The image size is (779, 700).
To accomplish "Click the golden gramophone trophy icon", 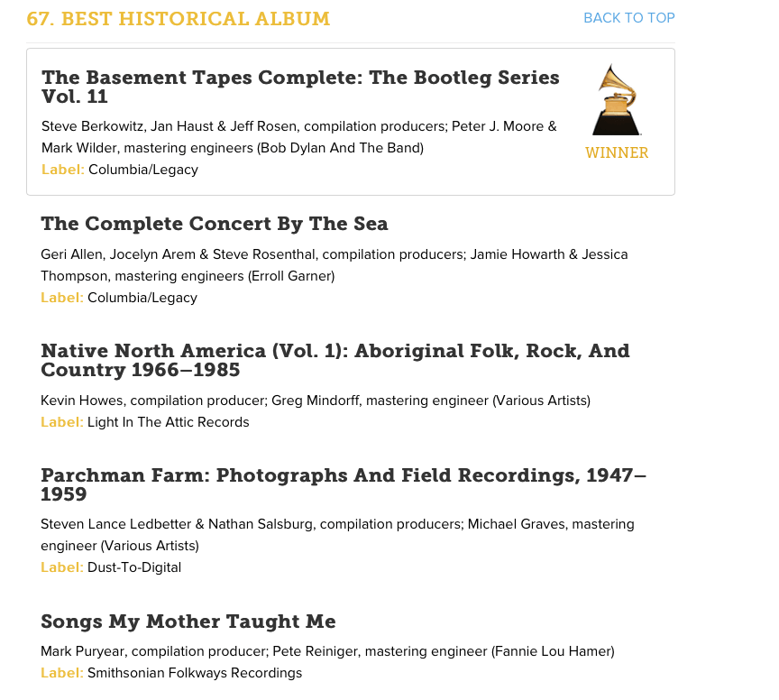I will 616,100.
